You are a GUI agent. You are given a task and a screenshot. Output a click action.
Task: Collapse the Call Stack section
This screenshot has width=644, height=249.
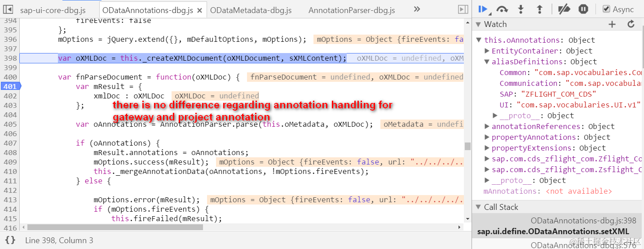(x=478, y=207)
